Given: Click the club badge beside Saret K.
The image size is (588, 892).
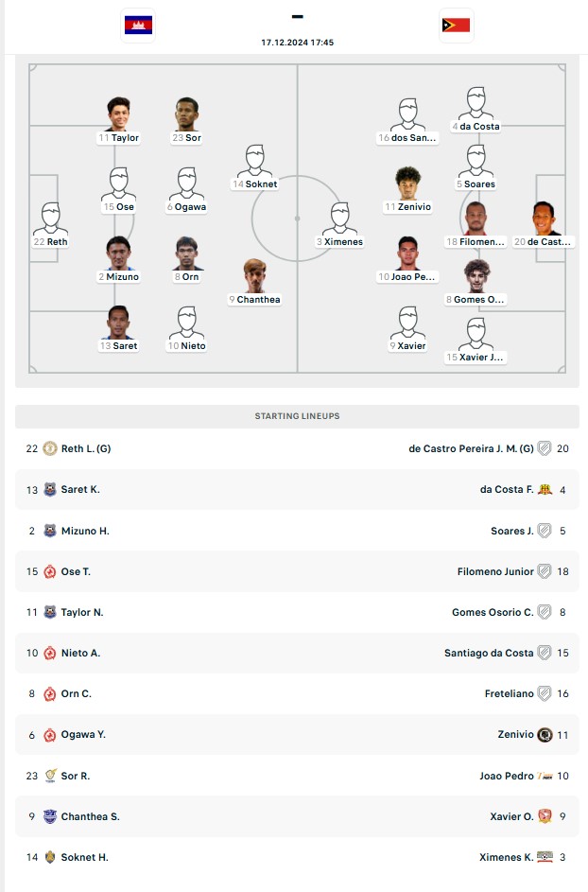Looking at the screenshot, I should click(x=50, y=489).
